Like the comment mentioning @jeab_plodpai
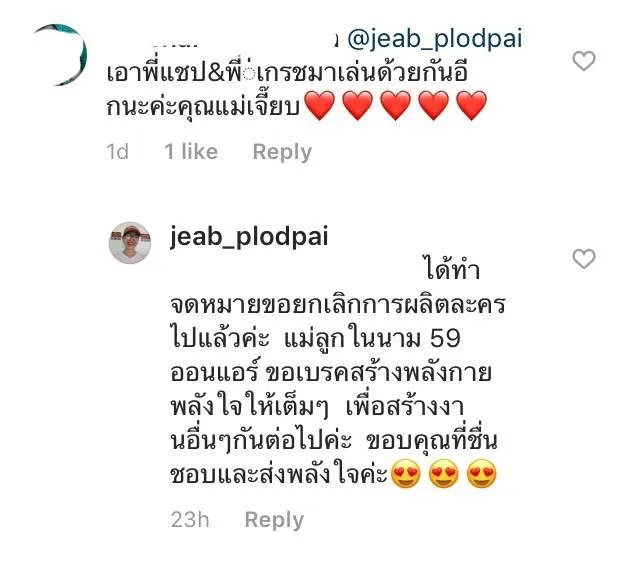 click(584, 61)
